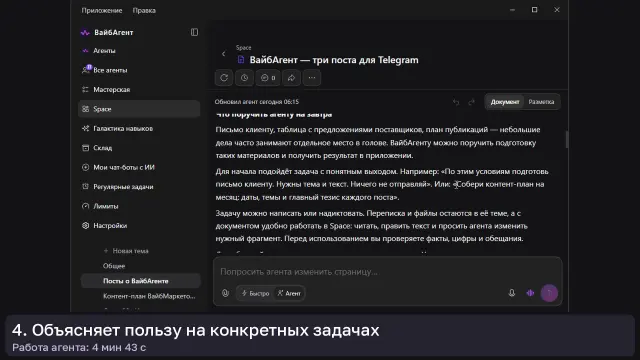Screen dimensions: 640x360
Task: Open version history clock icon
Action: pyautogui.click(x=244, y=78)
